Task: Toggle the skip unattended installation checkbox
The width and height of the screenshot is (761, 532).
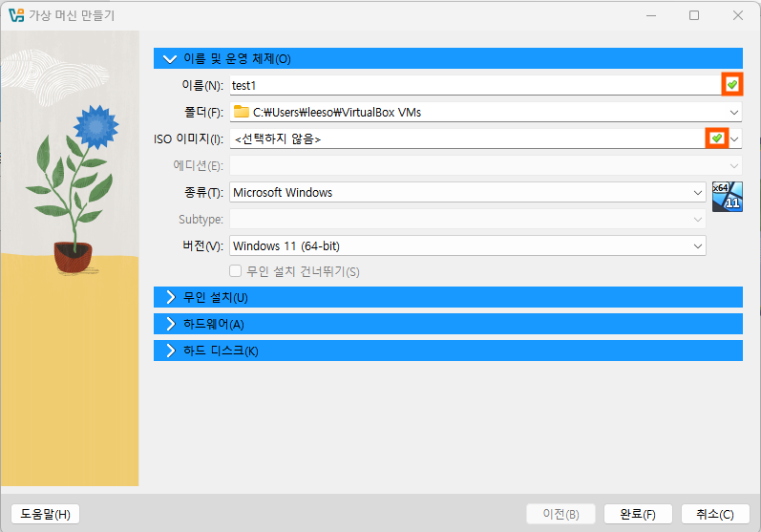Action: 236,271
